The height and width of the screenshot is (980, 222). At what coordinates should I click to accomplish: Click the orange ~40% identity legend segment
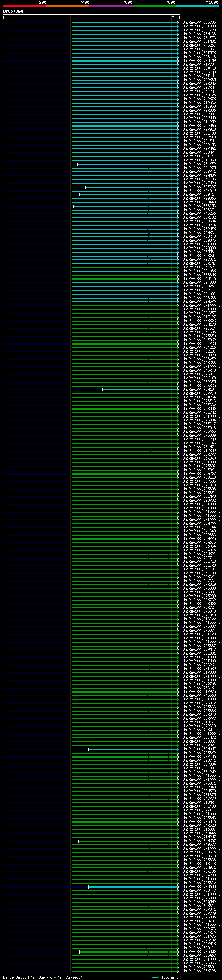pyautogui.click(x=68, y=6)
